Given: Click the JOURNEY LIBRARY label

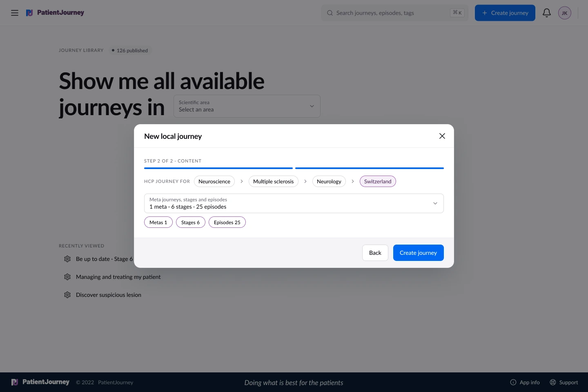Looking at the screenshot, I should [81, 50].
